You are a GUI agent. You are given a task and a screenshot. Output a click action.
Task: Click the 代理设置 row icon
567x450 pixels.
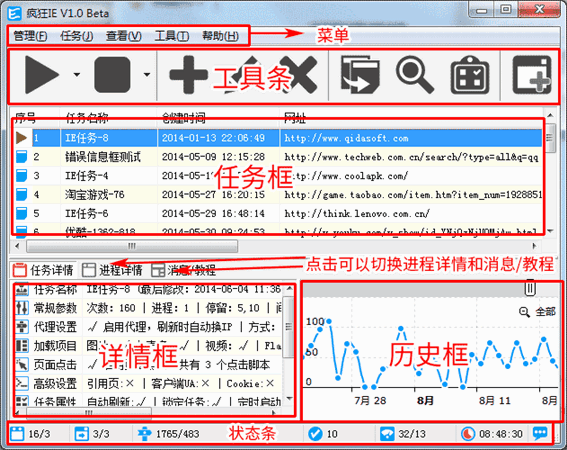(x=22, y=327)
